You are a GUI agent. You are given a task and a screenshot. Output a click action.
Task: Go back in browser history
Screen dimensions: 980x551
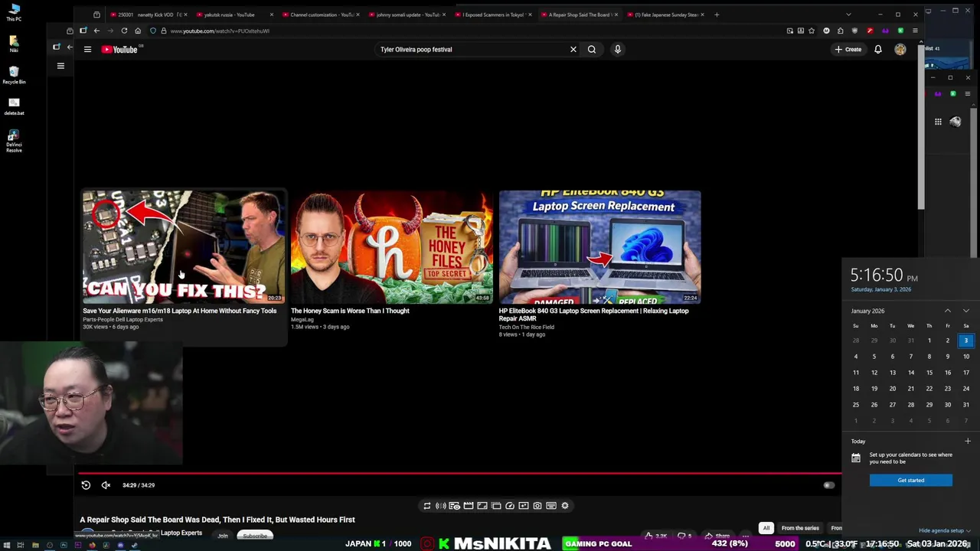(96, 31)
